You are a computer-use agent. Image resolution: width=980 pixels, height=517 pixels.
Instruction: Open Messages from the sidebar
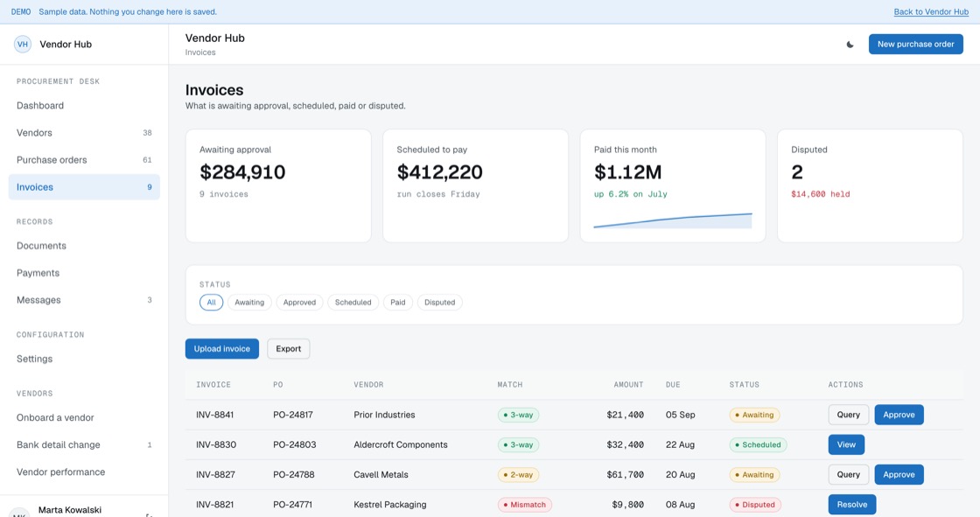(84, 300)
